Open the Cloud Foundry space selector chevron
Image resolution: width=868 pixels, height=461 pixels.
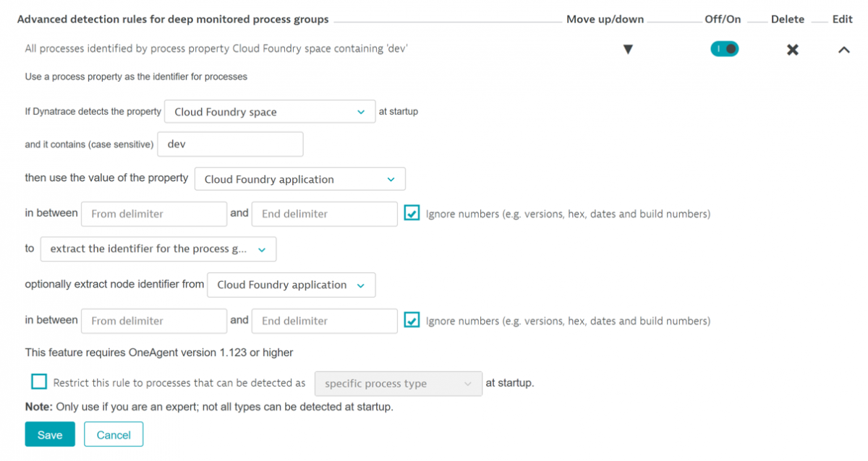point(361,112)
